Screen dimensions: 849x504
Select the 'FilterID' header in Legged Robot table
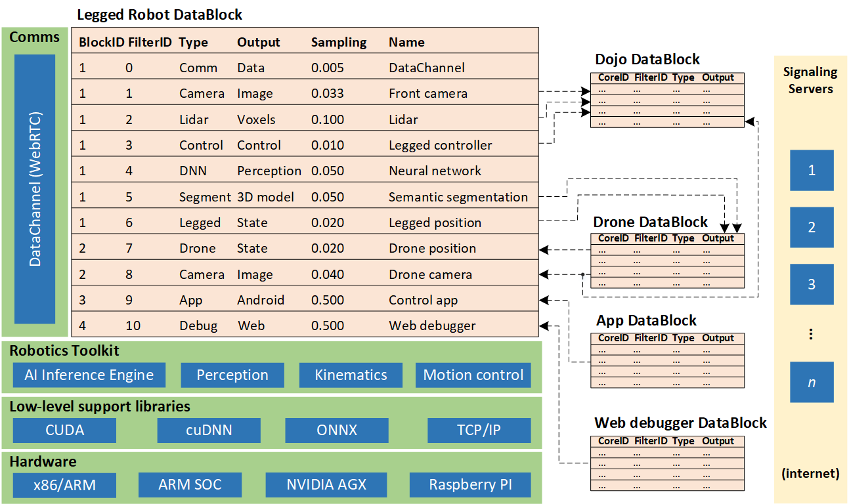150,42
